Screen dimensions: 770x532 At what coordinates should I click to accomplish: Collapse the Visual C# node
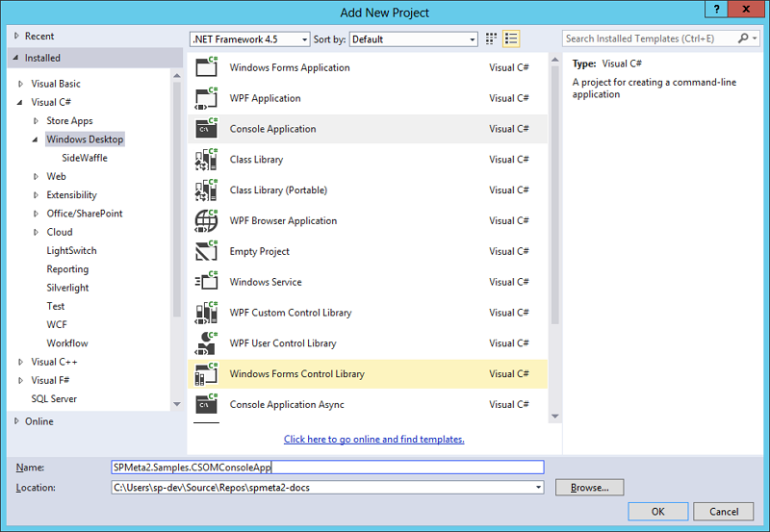[19, 103]
